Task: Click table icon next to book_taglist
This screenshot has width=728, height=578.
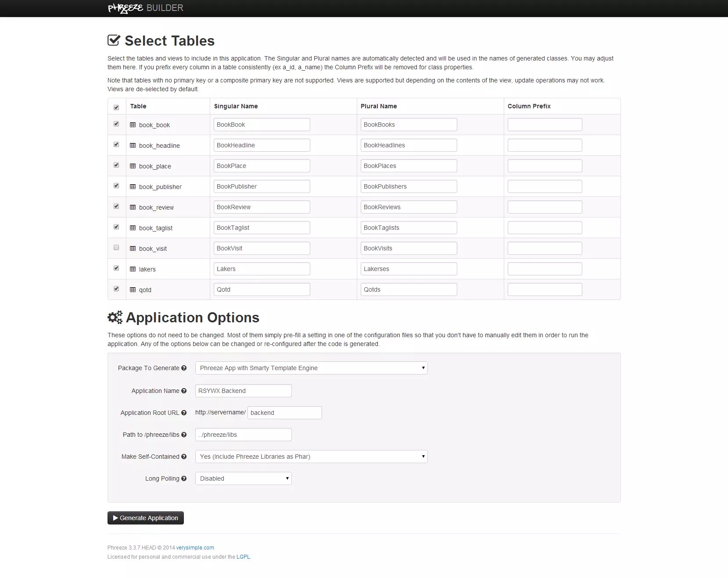Action: coord(133,228)
